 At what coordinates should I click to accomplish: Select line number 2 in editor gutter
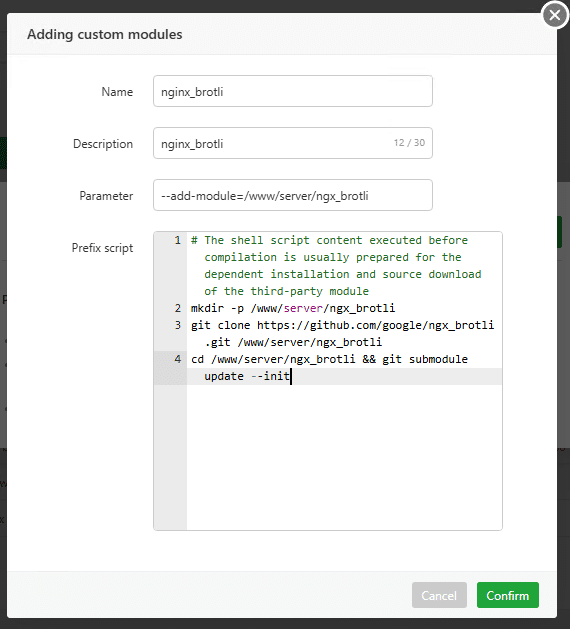click(x=177, y=308)
